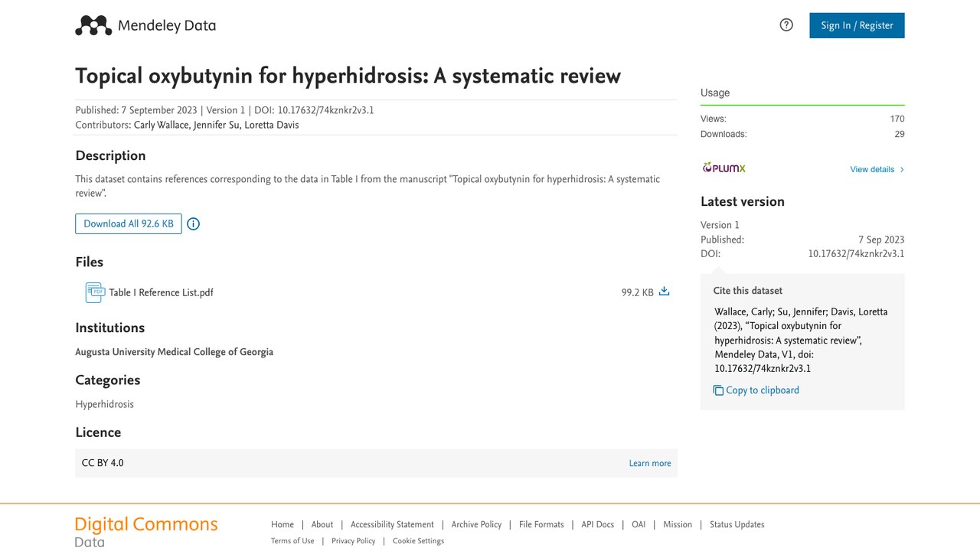
Task: Open the Mendeley Data logo home link
Action: (x=145, y=25)
